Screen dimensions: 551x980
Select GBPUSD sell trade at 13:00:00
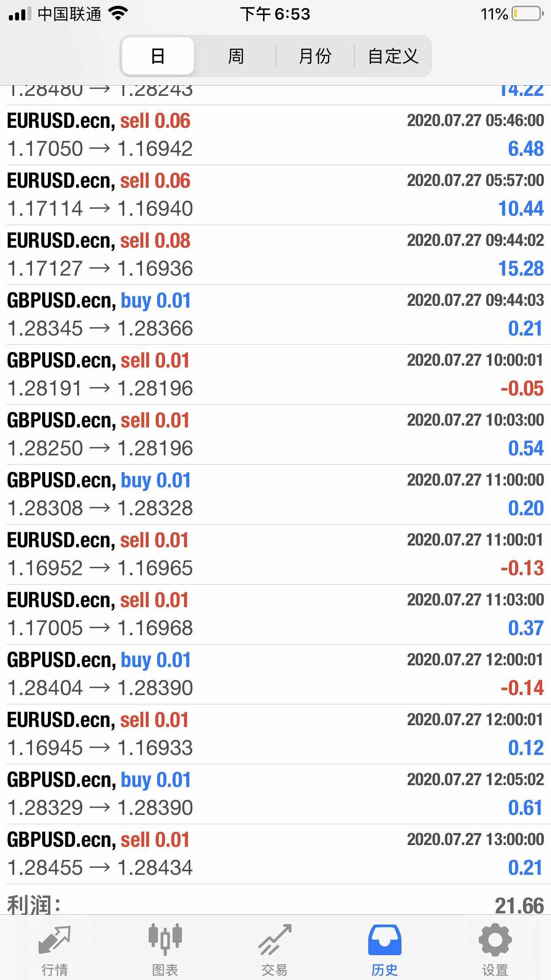coord(275,854)
